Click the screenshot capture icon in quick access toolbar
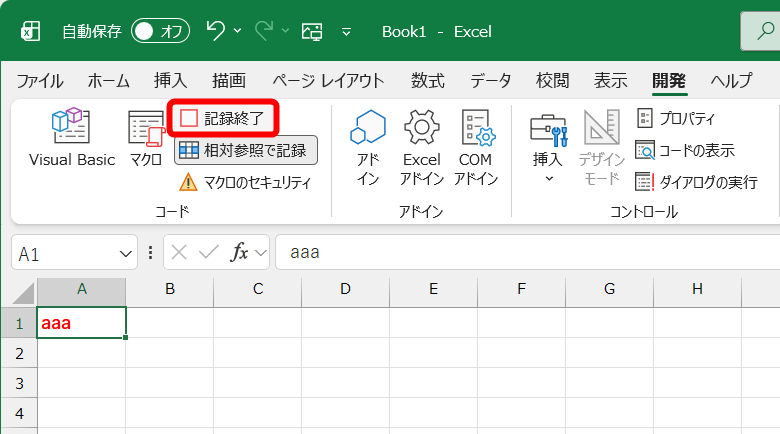This screenshot has width=780, height=434. [312, 32]
